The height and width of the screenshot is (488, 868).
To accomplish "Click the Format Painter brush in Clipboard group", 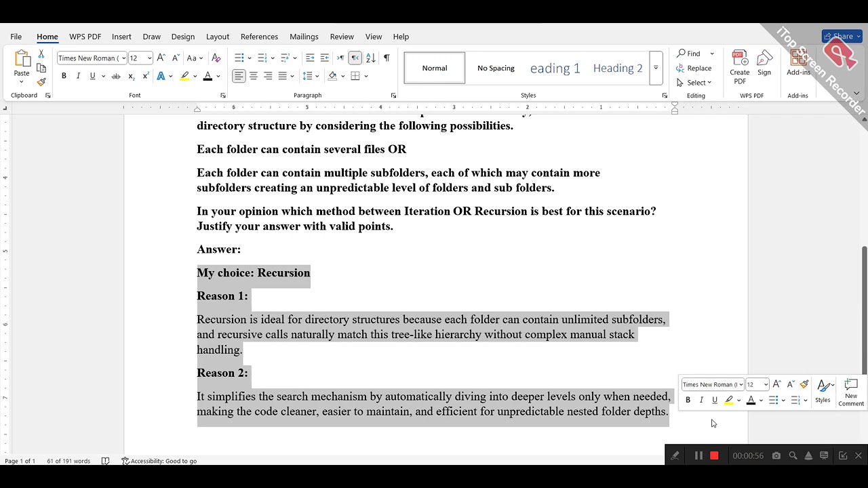I will tap(41, 82).
